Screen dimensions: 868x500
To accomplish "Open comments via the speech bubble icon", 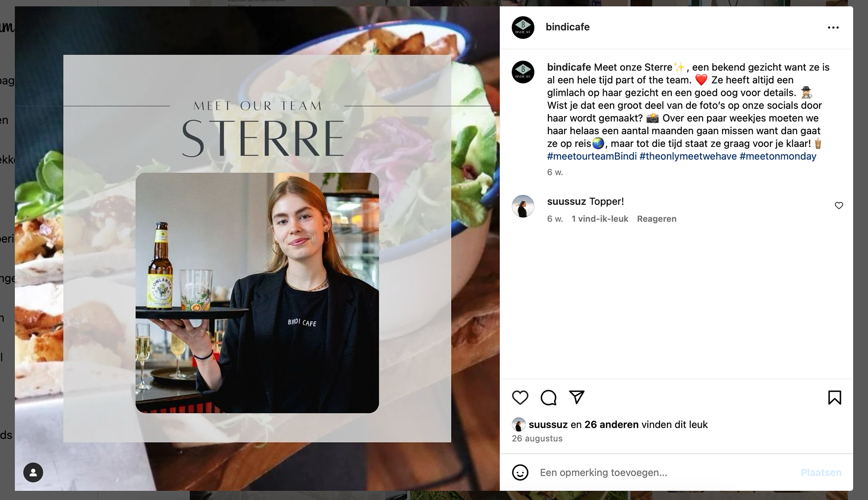I will click(x=548, y=397).
